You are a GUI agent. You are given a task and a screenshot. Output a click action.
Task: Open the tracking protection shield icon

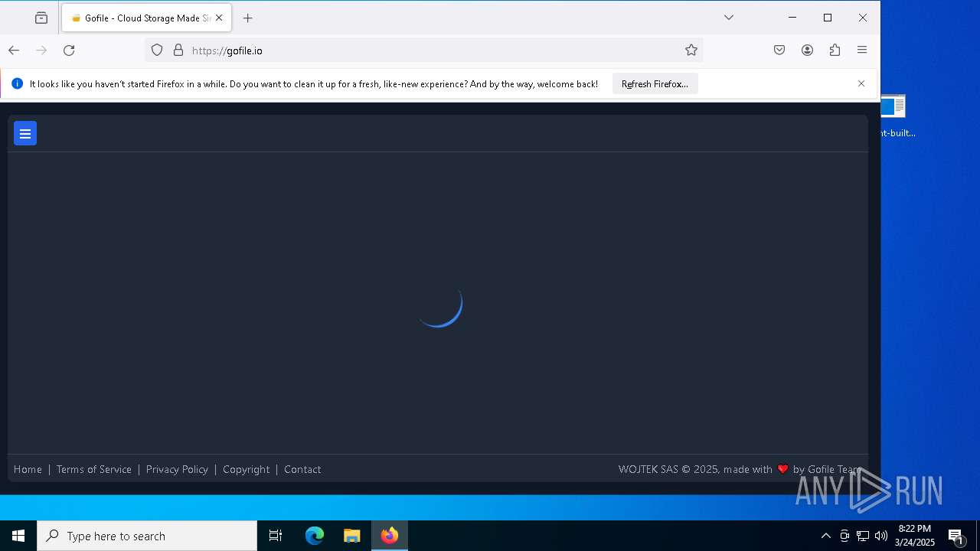tap(157, 51)
